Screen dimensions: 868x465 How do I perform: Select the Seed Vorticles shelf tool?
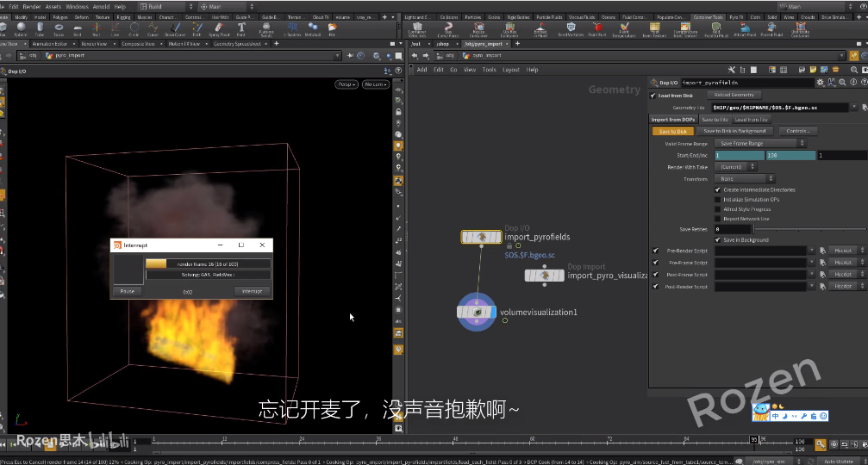click(571, 29)
